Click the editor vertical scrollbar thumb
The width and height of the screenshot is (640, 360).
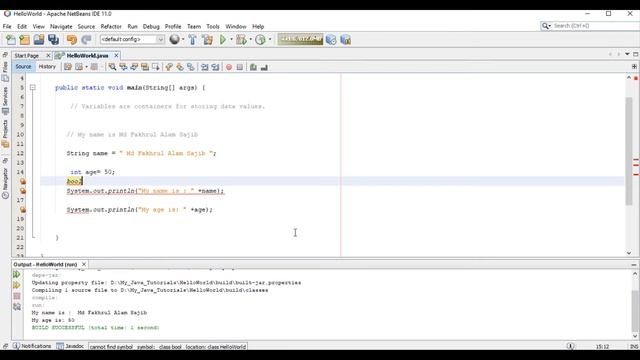click(x=629, y=151)
